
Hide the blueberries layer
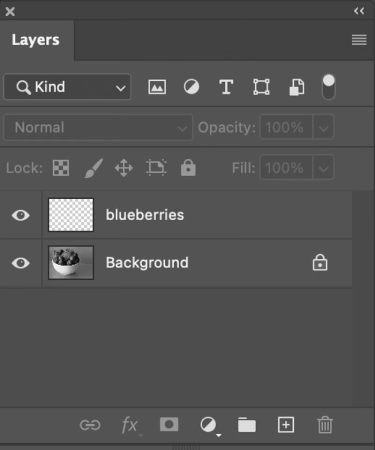(21, 215)
